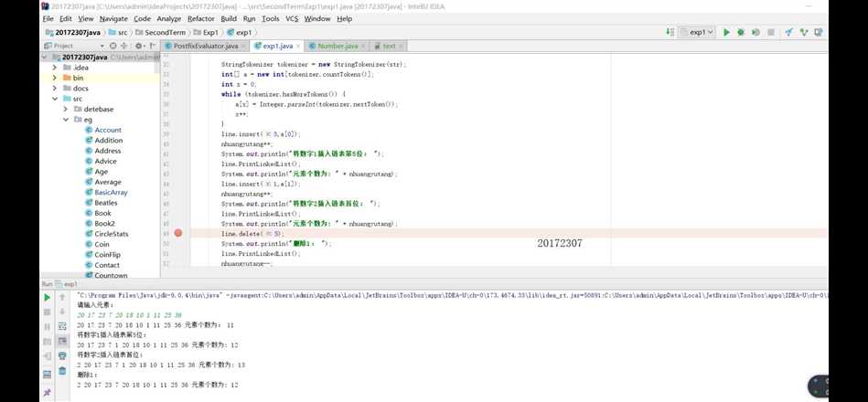Switch to Number.java tab
This screenshot has height=402, width=868.
click(338, 46)
